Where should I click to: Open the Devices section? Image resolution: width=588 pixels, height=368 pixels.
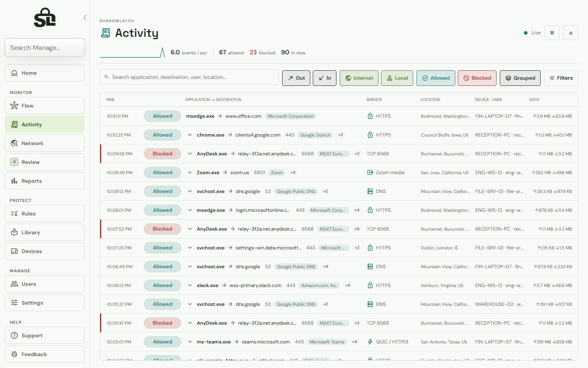45,251
